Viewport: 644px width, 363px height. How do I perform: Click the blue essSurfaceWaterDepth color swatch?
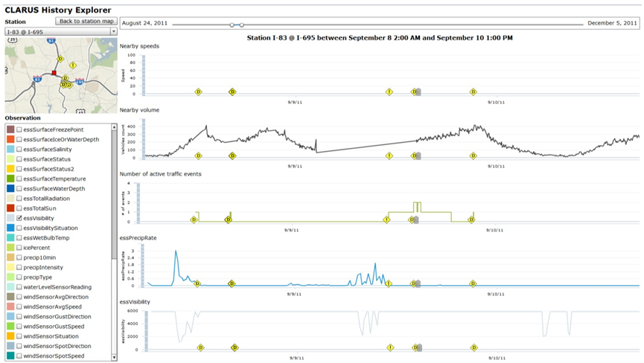(x=10, y=189)
